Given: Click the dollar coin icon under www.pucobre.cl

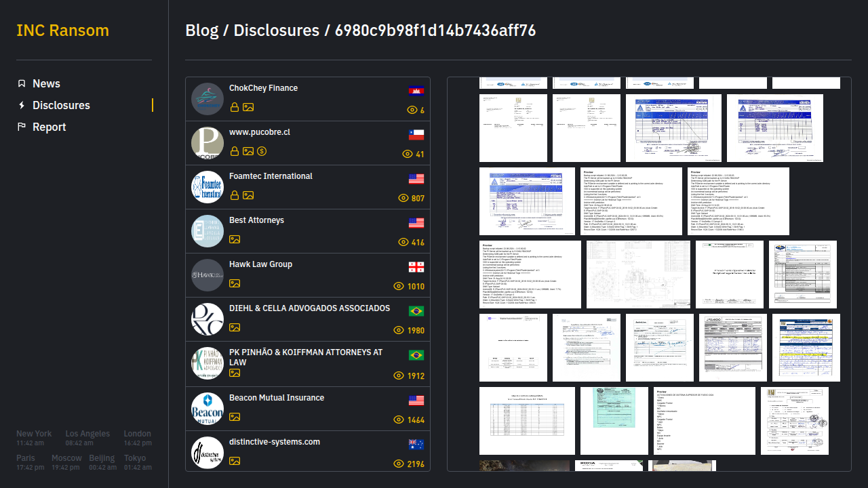Looking at the screenshot, I should coord(262,151).
